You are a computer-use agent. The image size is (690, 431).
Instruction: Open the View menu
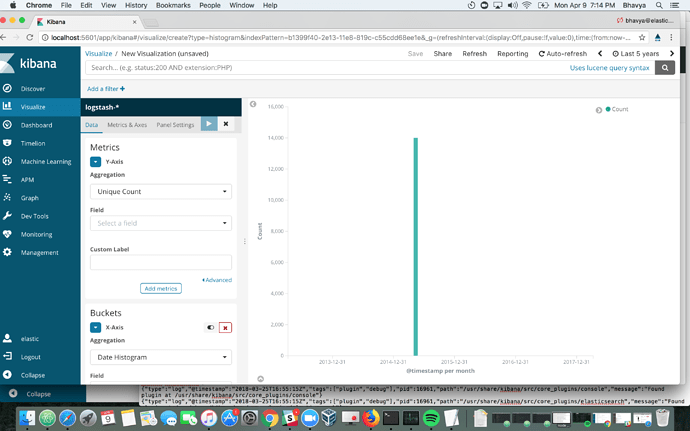point(108,5)
